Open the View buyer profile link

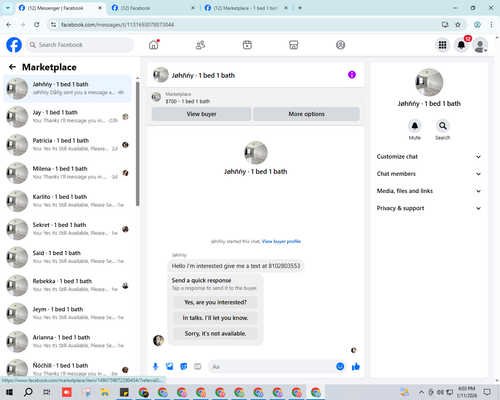[x=281, y=241]
